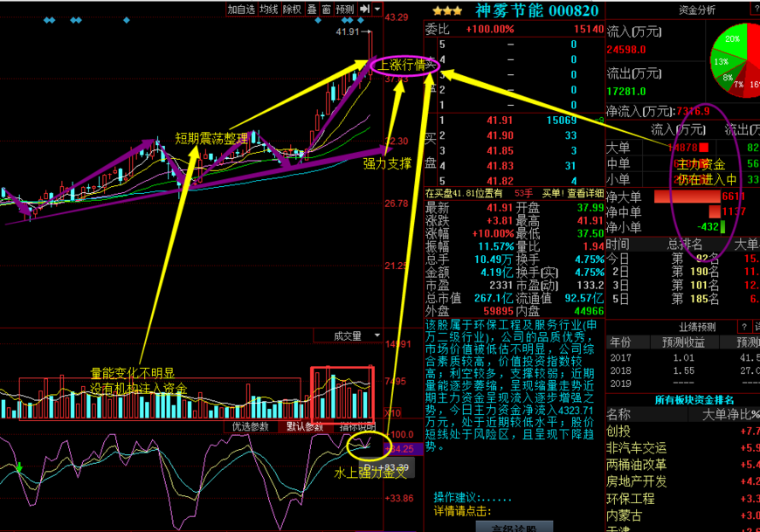Click the three-star rating icon beside 神雾节能
This screenshot has height=532, width=760.
447,10
